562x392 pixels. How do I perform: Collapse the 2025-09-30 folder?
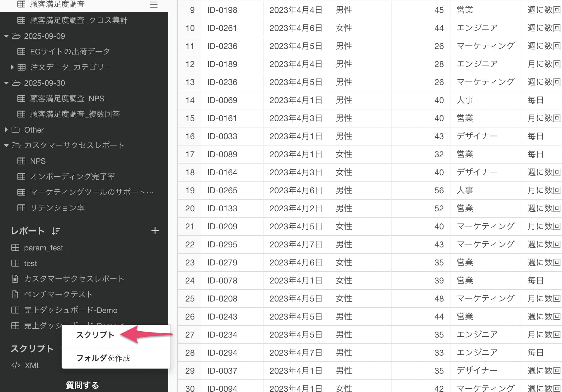tap(6, 83)
